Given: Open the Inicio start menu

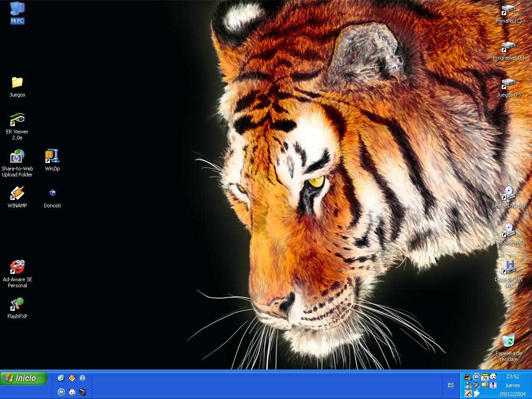Looking at the screenshot, I should pyautogui.click(x=24, y=378).
